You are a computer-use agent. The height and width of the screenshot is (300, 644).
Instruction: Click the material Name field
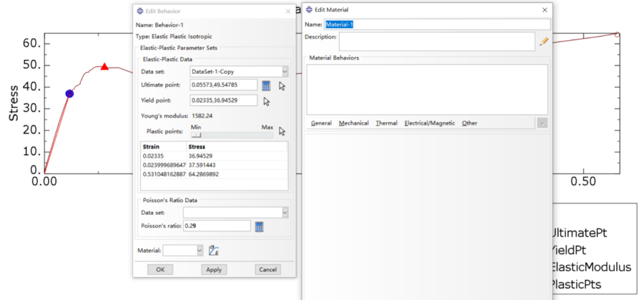pos(437,24)
